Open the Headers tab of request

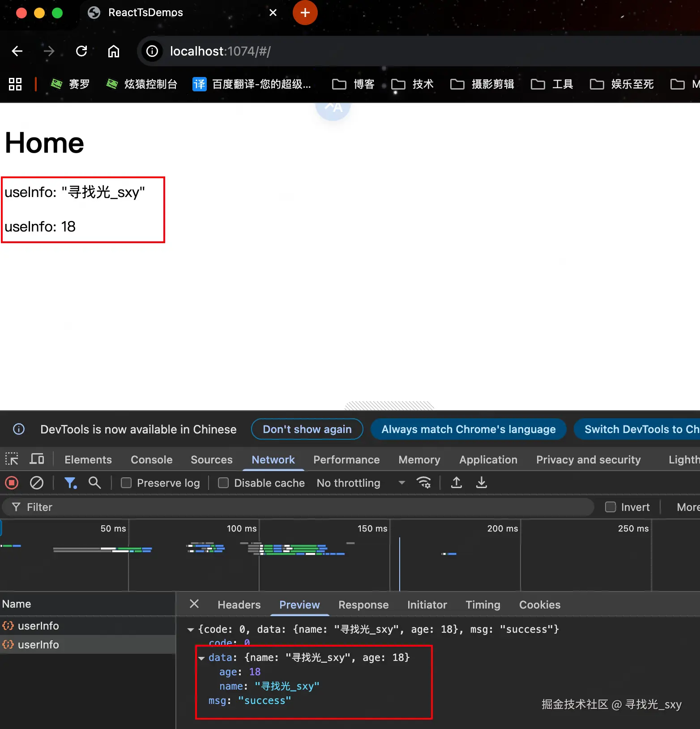239,605
